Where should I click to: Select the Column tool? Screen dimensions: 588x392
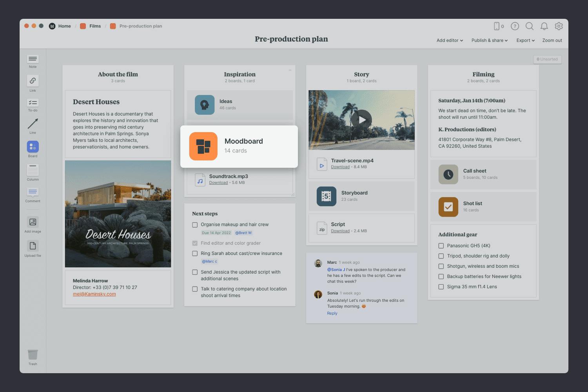(33, 170)
